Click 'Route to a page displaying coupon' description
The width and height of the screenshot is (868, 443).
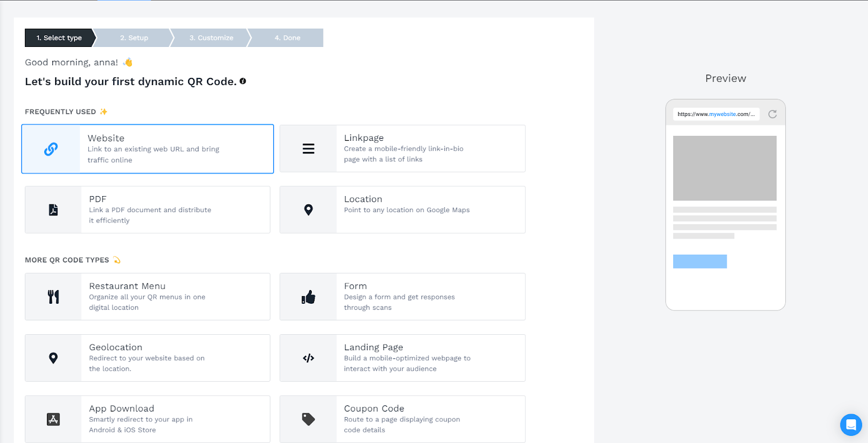[402, 425]
